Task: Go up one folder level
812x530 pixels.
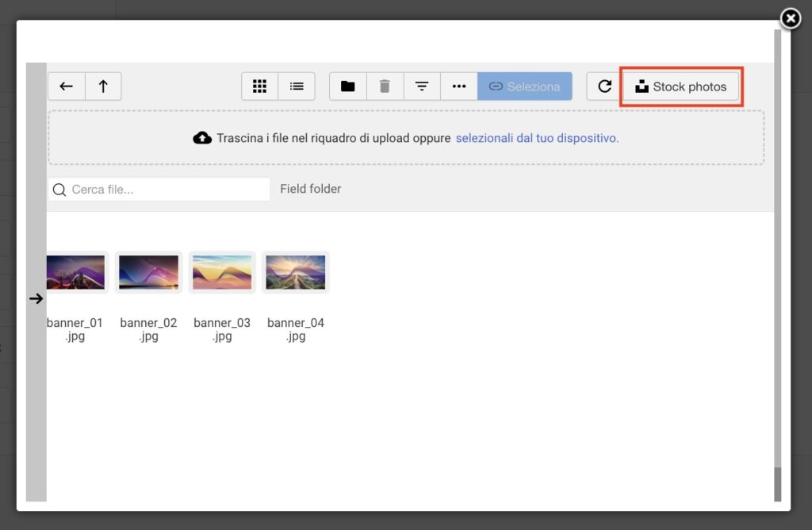Action: [x=103, y=86]
